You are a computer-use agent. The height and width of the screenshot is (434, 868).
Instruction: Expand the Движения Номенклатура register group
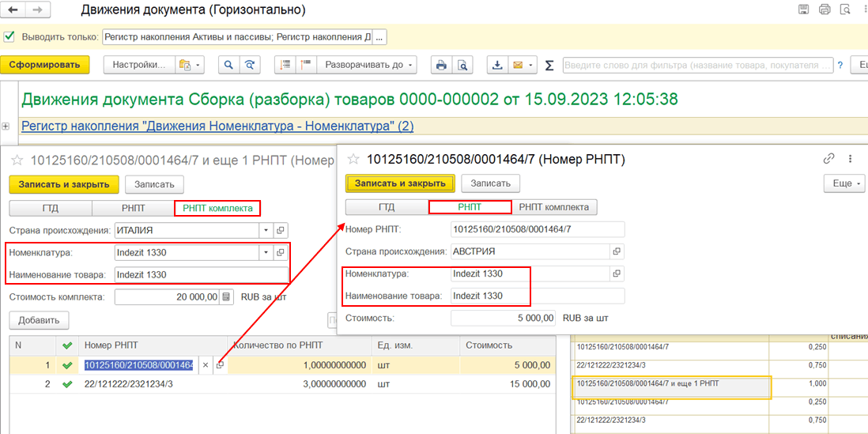coord(6,126)
